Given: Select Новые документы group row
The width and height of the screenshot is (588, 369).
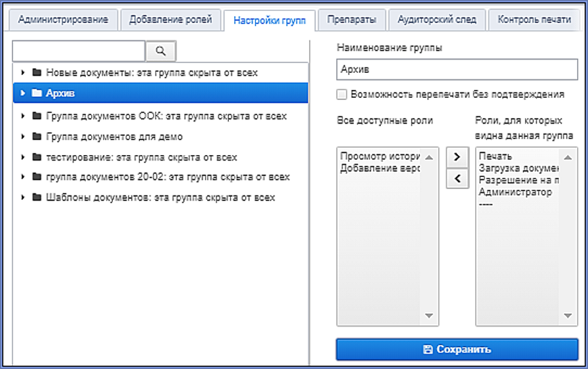Looking at the screenshot, I should tap(160, 72).
